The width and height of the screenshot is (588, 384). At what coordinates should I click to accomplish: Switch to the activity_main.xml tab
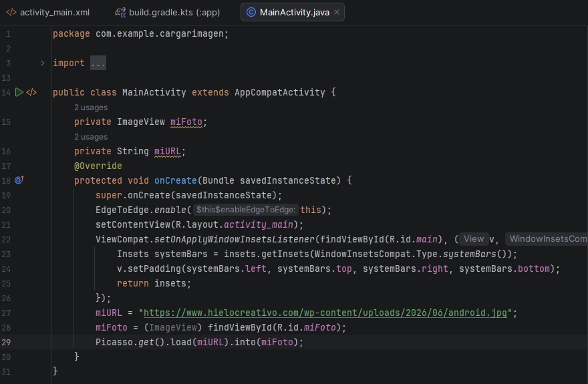[x=48, y=13]
